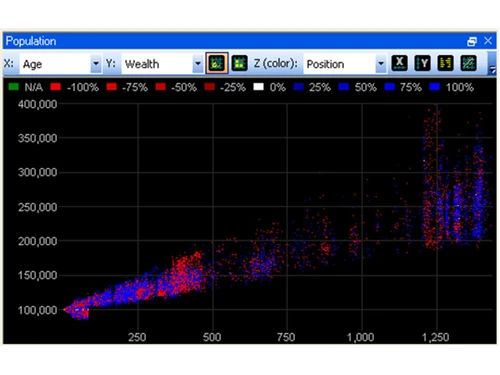Viewport: 500px width, 375px height.
Task: Click the red -100% legend swatch
Action: (56, 87)
